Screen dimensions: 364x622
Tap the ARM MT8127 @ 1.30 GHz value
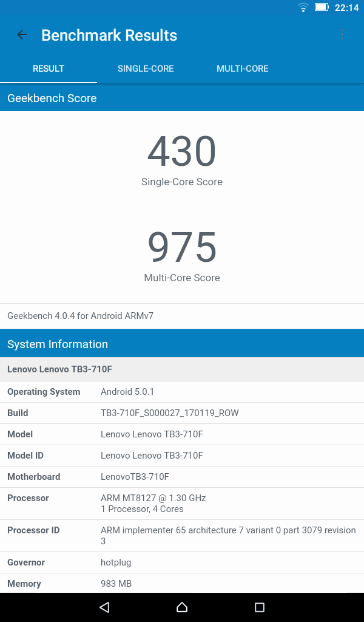pyautogui.click(x=153, y=498)
